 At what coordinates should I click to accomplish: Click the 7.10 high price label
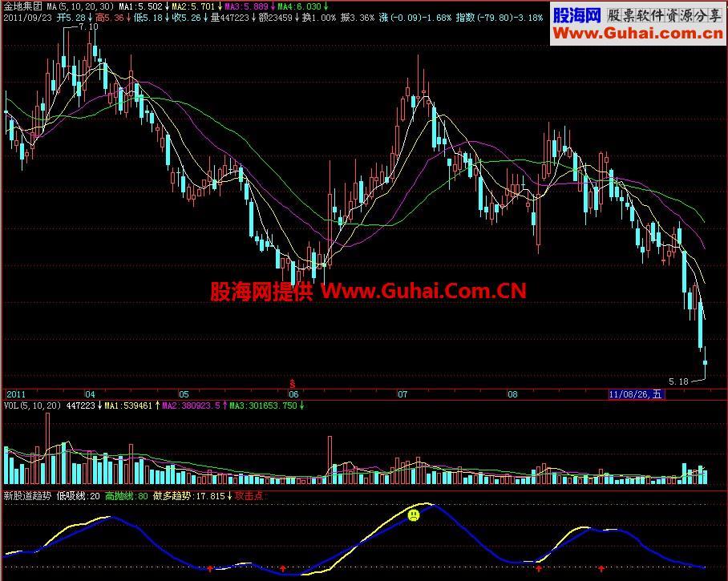pyautogui.click(x=89, y=27)
